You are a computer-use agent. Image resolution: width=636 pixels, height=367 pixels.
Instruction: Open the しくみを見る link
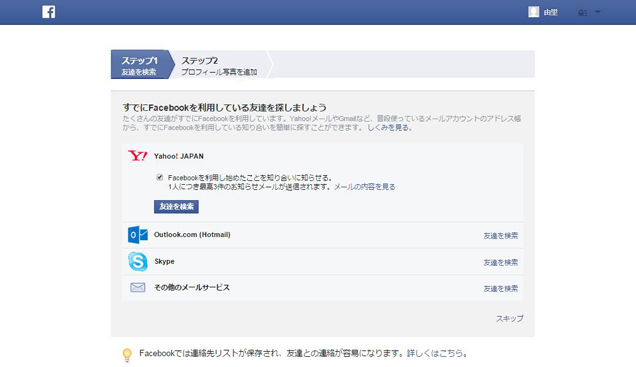click(389, 128)
